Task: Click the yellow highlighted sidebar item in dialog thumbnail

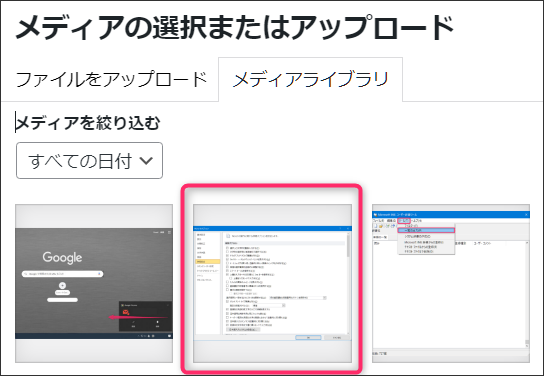Action: click(208, 262)
